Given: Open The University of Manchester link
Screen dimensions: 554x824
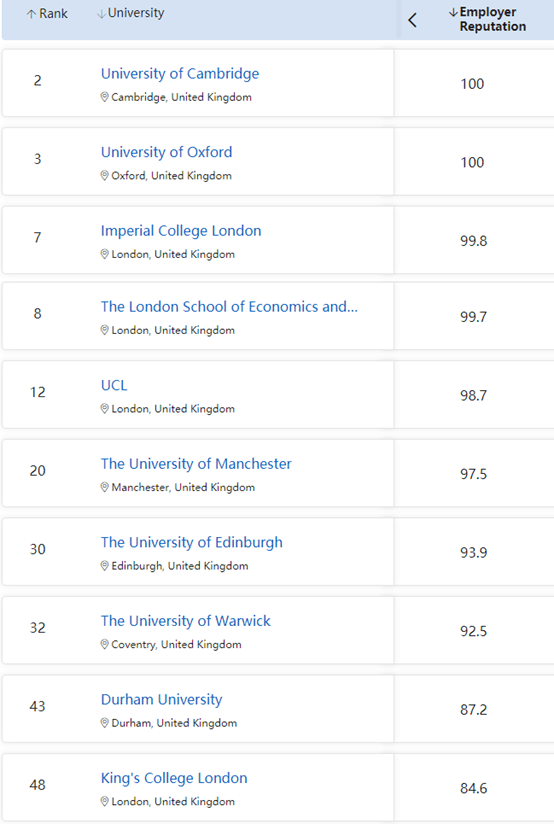Looking at the screenshot, I should [x=196, y=464].
